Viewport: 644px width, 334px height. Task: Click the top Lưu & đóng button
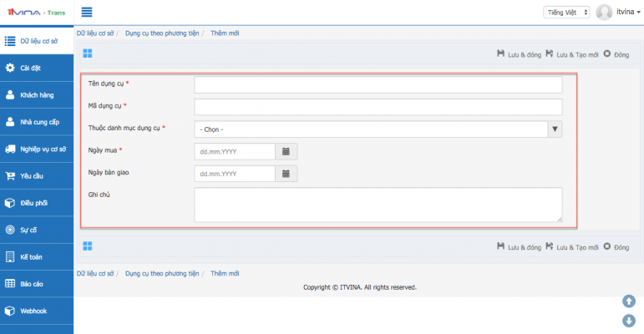coord(518,54)
